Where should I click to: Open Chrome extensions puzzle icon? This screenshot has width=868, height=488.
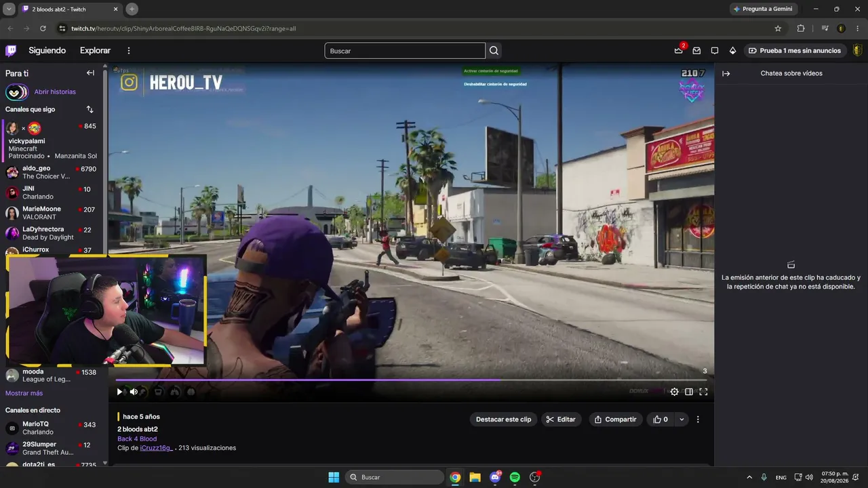pos(801,28)
